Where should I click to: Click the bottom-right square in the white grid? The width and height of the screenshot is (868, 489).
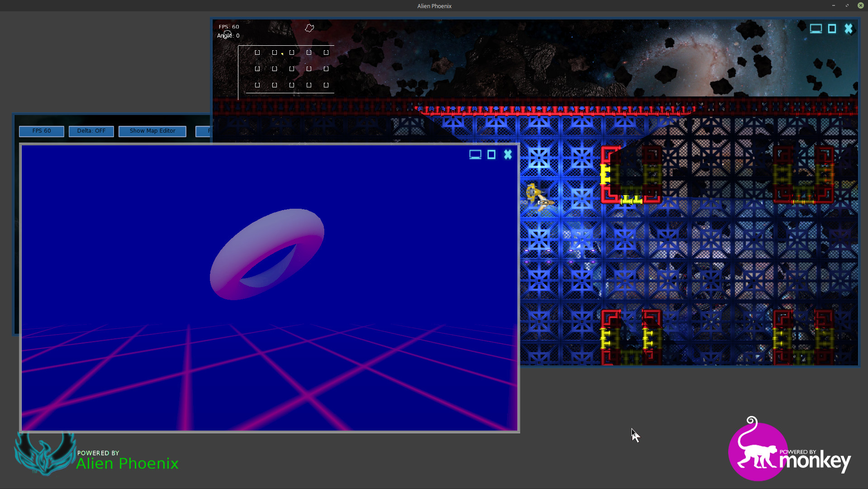point(326,85)
